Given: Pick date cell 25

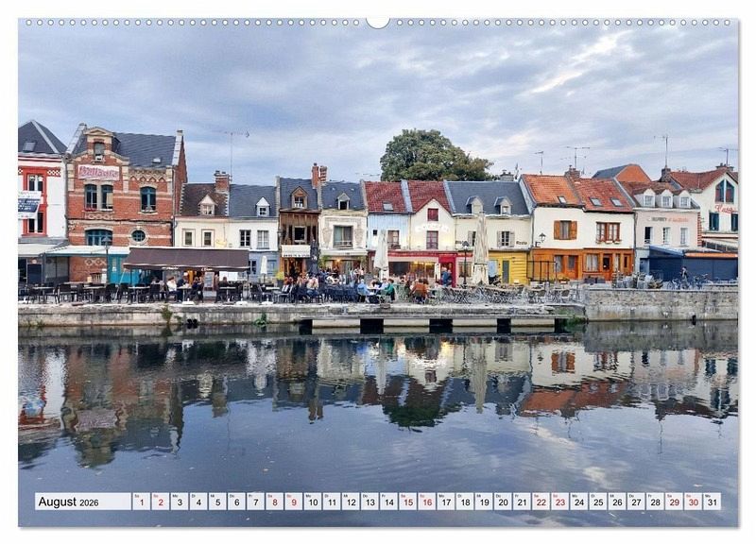Looking at the screenshot, I should click(x=598, y=502).
